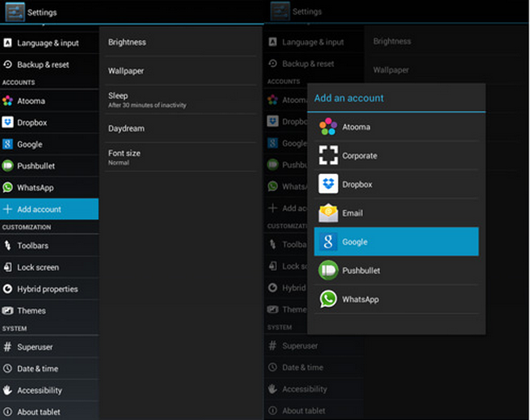The image size is (531, 420).
Task: Tap the Lock screen icon in left sidebar
Action: (x=7, y=267)
